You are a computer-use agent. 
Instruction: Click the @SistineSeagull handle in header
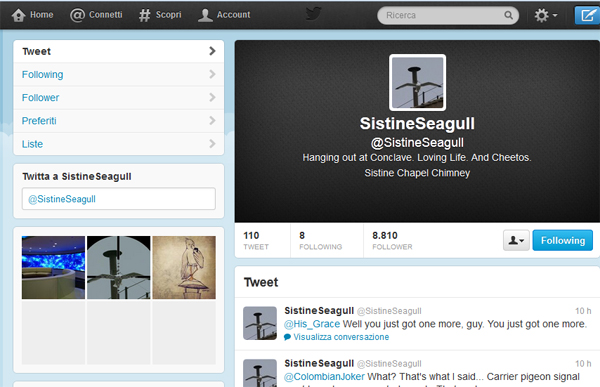[x=417, y=143]
